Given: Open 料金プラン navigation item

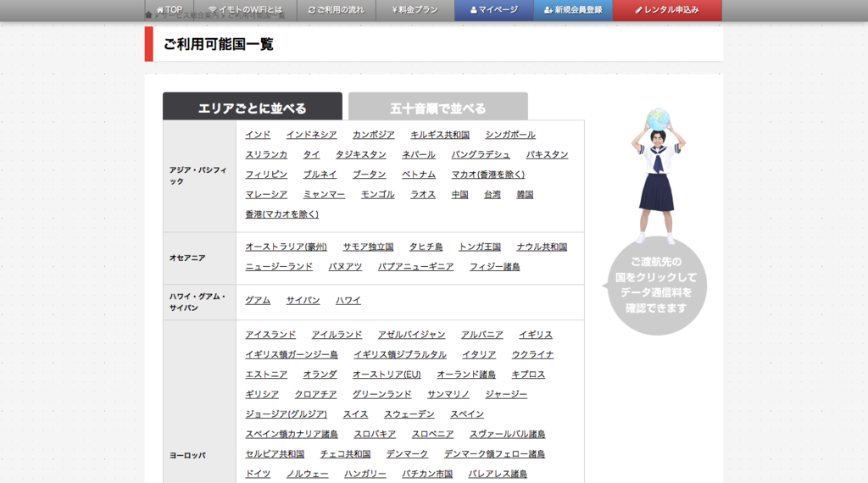Looking at the screenshot, I should (x=415, y=10).
